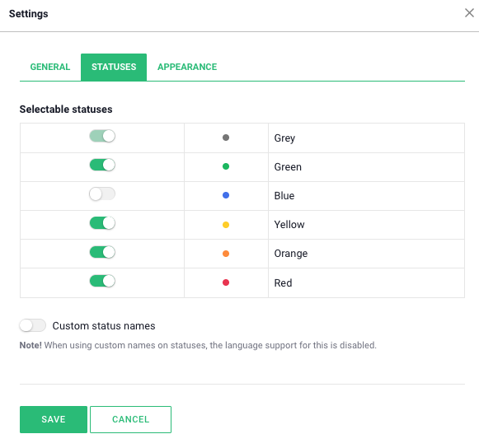This screenshot has width=479, height=448.
Task: Save the settings changes
Action: (x=54, y=419)
